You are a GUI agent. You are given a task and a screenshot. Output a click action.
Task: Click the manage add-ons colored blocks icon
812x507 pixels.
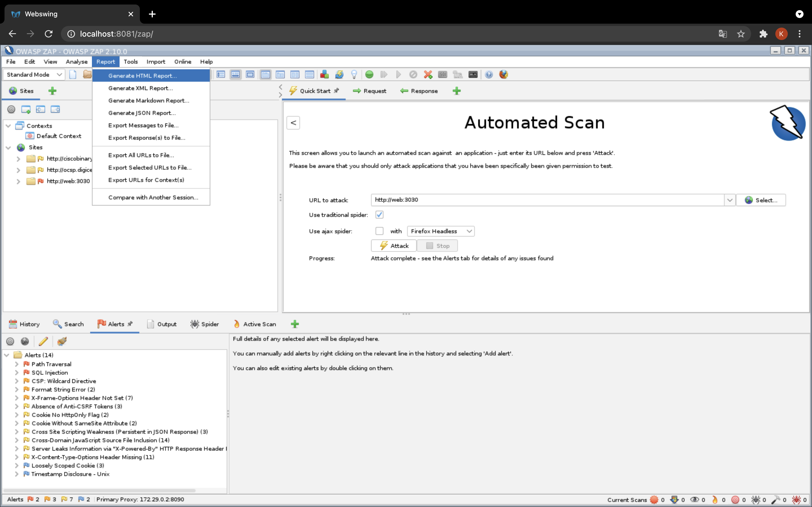(324, 74)
